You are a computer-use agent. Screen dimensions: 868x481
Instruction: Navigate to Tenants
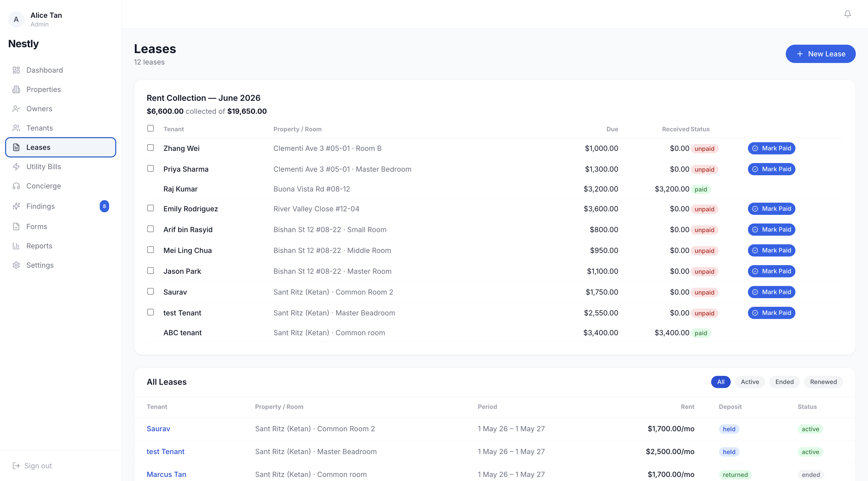point(61,128)
